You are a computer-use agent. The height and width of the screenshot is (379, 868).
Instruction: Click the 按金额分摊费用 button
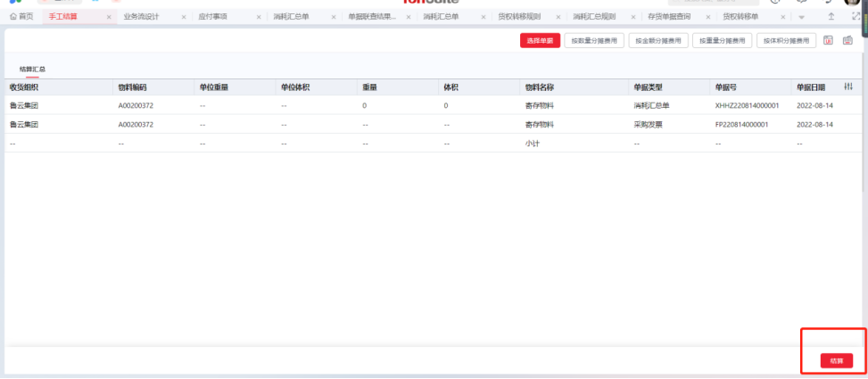point(658,40)
